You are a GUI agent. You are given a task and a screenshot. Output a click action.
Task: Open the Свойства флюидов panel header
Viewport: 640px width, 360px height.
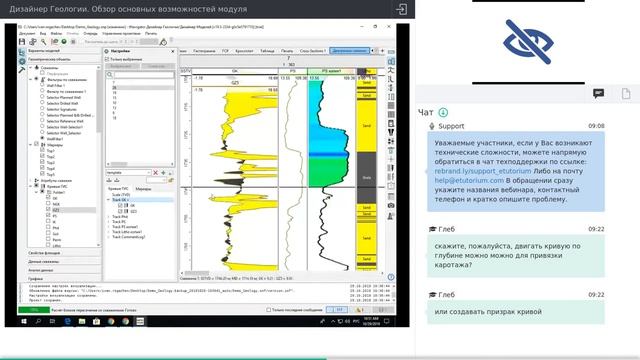(64, 253)
